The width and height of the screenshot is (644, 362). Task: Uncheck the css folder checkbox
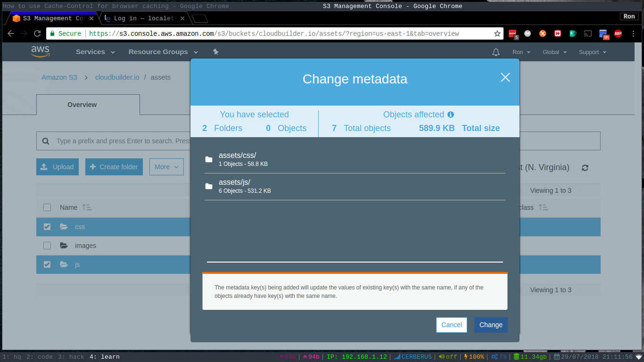(x=47, y=227)
